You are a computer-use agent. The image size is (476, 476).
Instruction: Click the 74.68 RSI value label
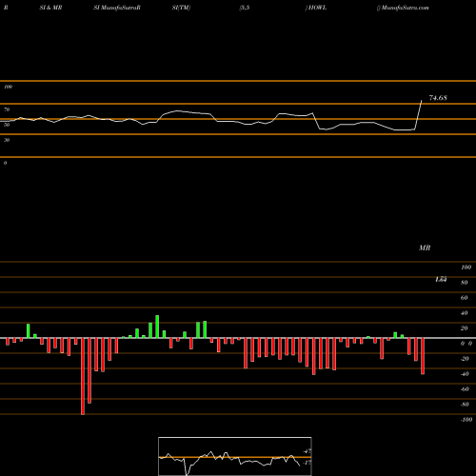(438, 98)
